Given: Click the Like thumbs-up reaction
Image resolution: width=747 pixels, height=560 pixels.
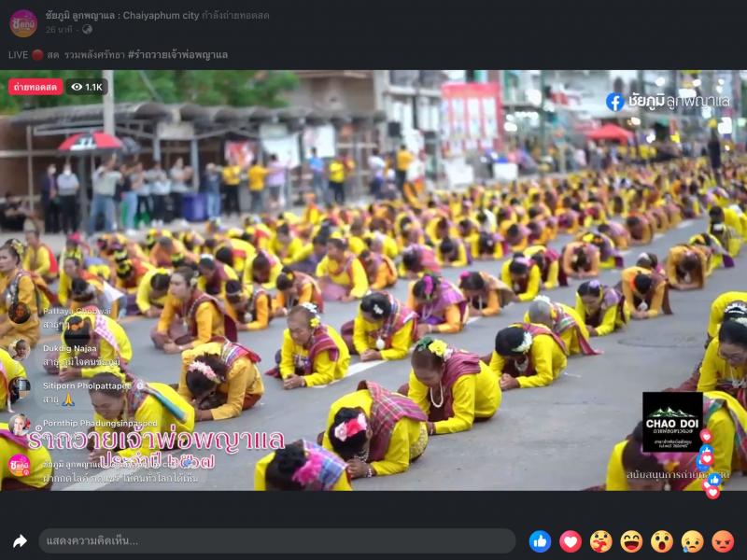Looking at the screenshot, I should (x=540, y=541).
